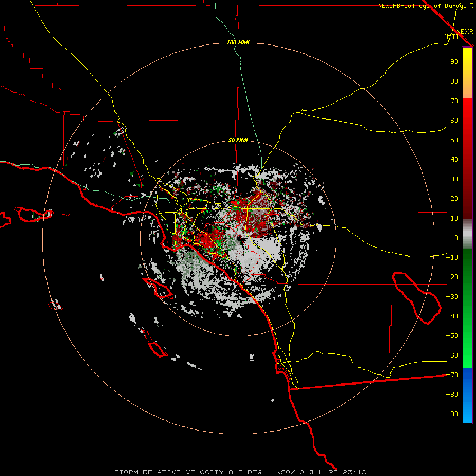
Task: Pick the -20 value on the velocity scale
Action: pos(452,277)
